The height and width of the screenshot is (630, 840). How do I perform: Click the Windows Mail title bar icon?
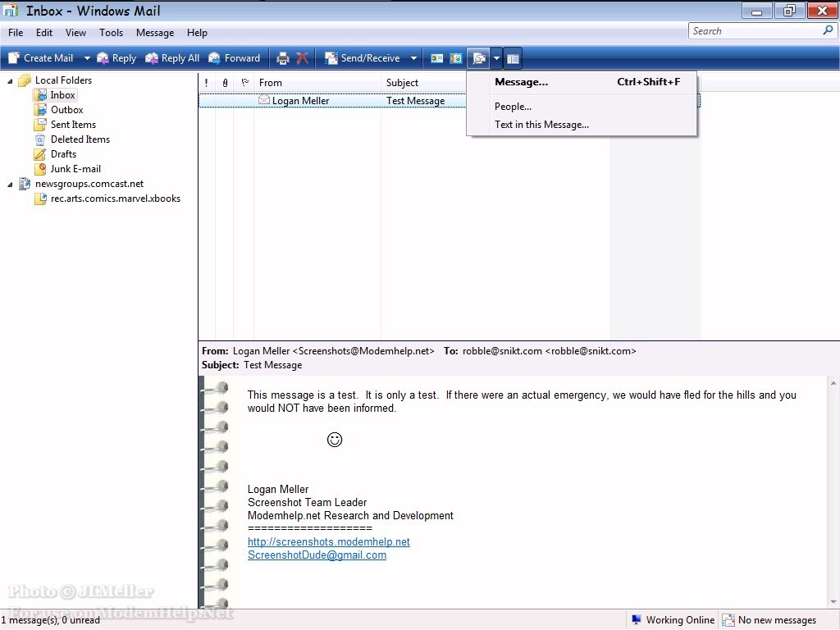(x=11, y=11)
